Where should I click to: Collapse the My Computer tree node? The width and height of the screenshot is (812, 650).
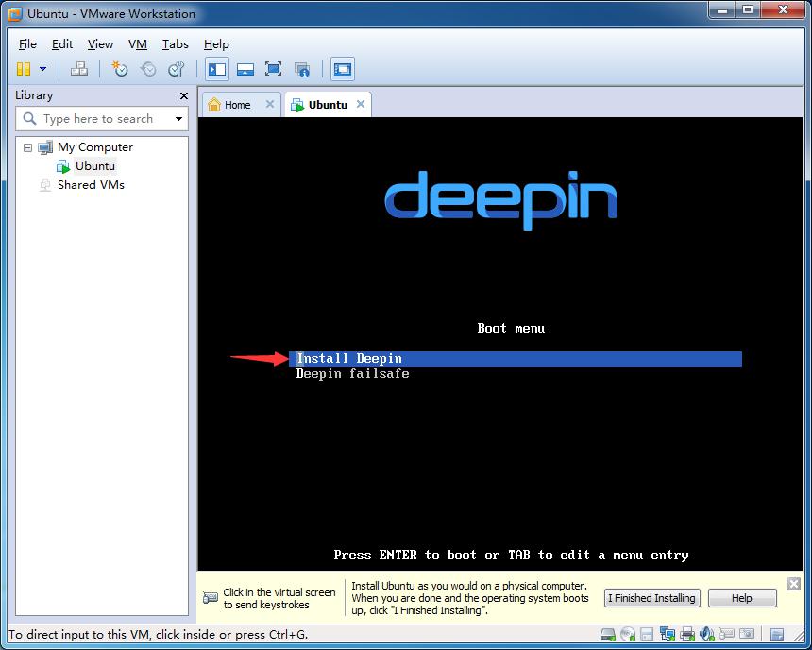(28, 147)
